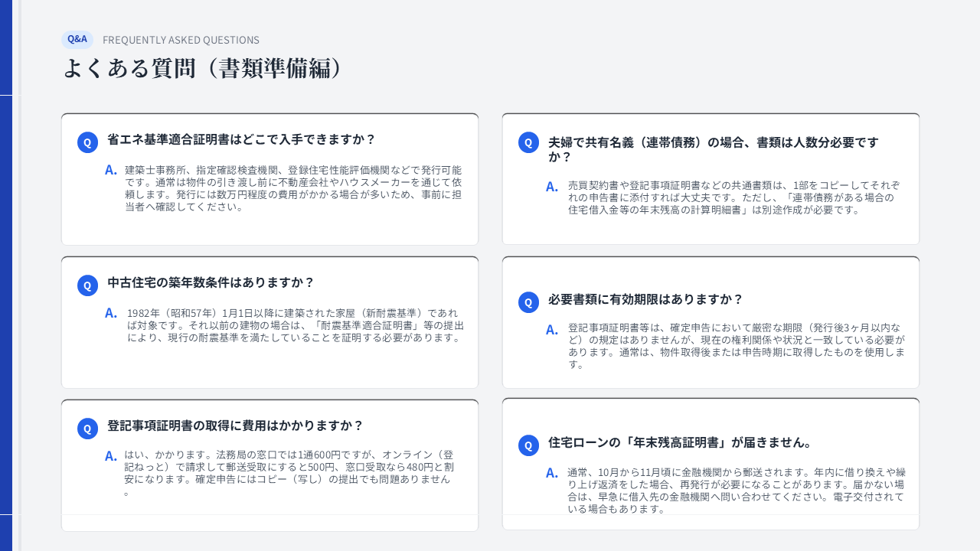The image size is (980, 551).
Task: Click the Q&A badge at the top
Action: [77, 39]
